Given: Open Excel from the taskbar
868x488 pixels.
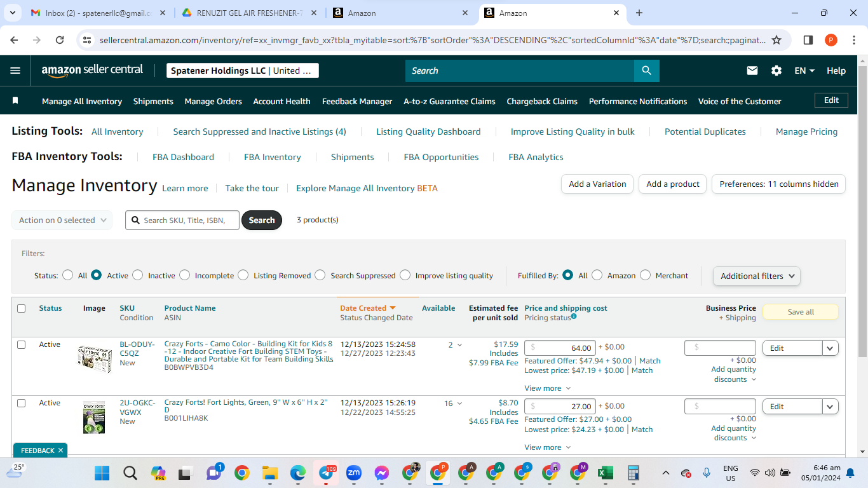Looking at the screenshot, I should [605, 473].
